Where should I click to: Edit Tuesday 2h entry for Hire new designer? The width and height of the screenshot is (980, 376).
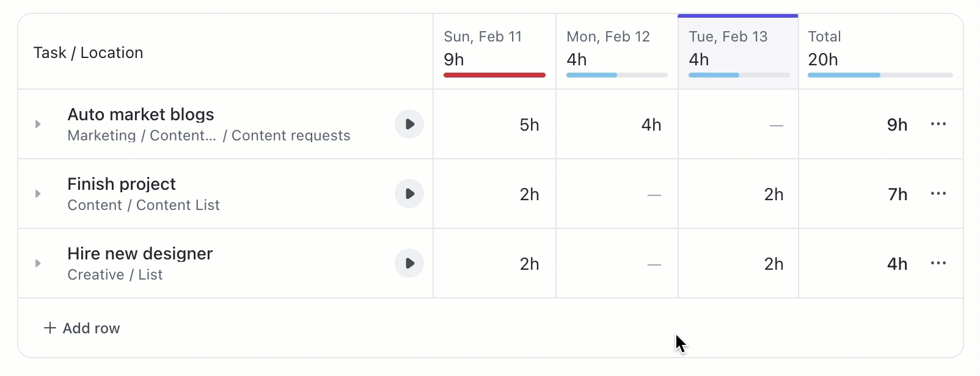773,264
